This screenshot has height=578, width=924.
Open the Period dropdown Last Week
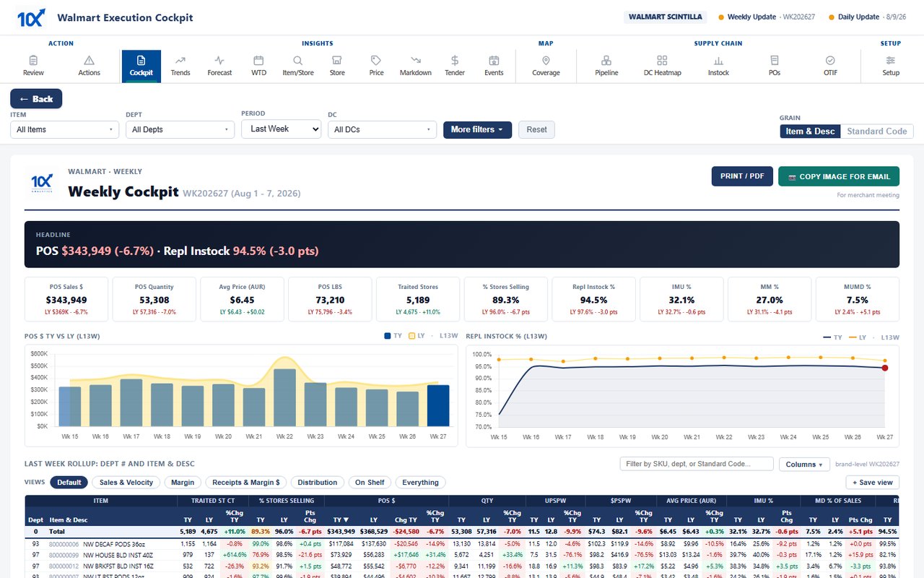click(x=281, y=129)
